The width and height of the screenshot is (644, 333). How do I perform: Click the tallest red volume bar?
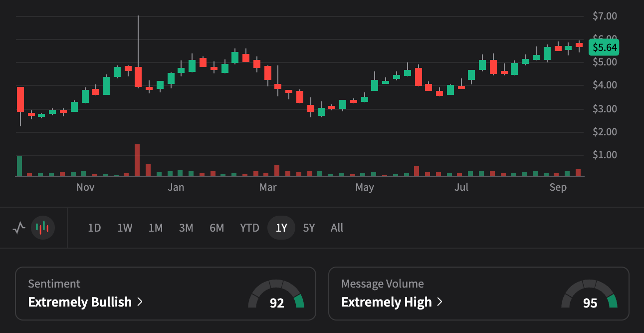click(x=137, y=160)
